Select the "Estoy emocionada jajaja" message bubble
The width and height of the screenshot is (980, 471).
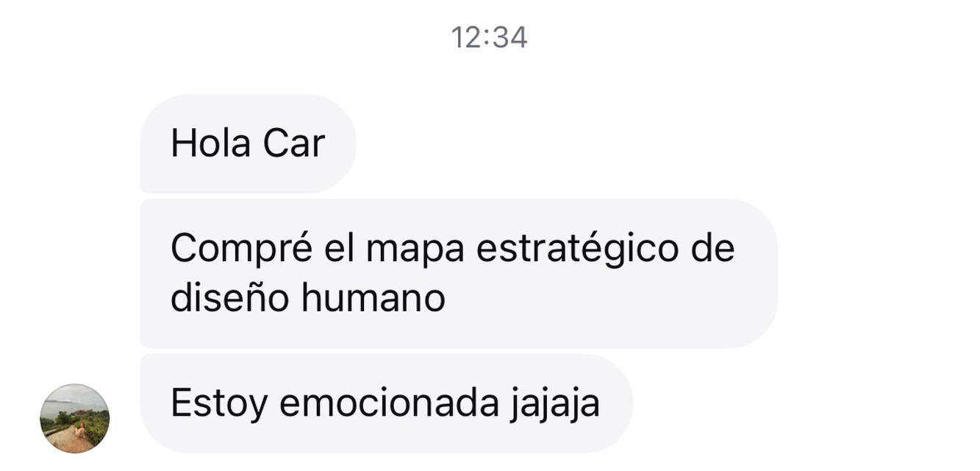(x=386, y=403)
